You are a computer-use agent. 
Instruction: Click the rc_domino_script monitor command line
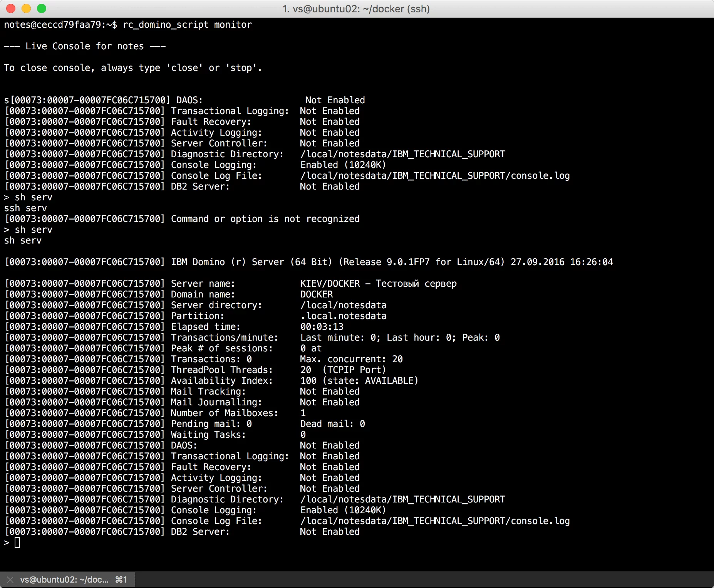pos(188,24)
